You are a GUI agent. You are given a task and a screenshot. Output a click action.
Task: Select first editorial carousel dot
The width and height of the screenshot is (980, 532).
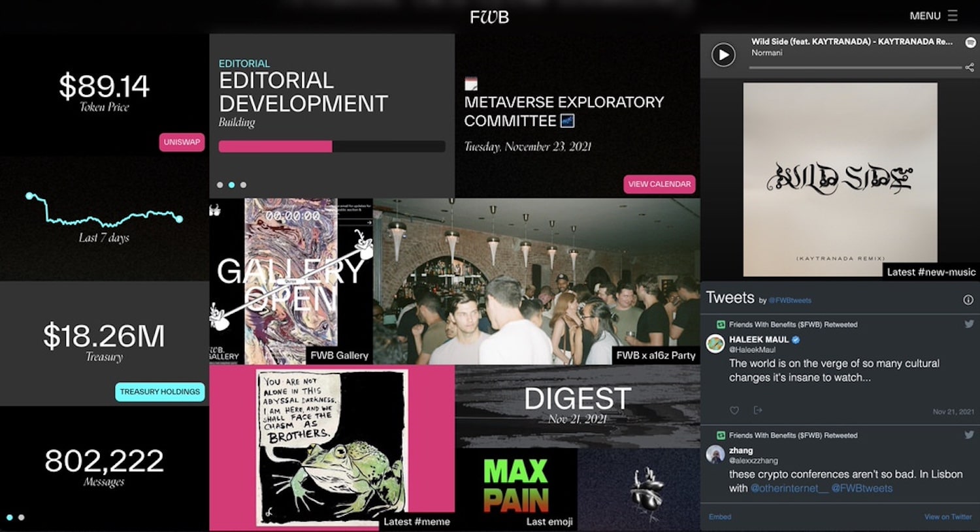pyautogui.click(x=220, y=185)
